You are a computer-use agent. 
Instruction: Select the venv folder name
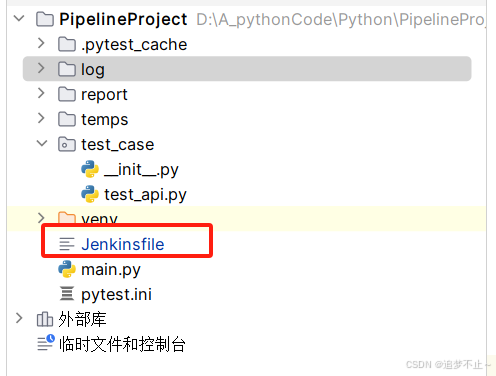point(99,218)
